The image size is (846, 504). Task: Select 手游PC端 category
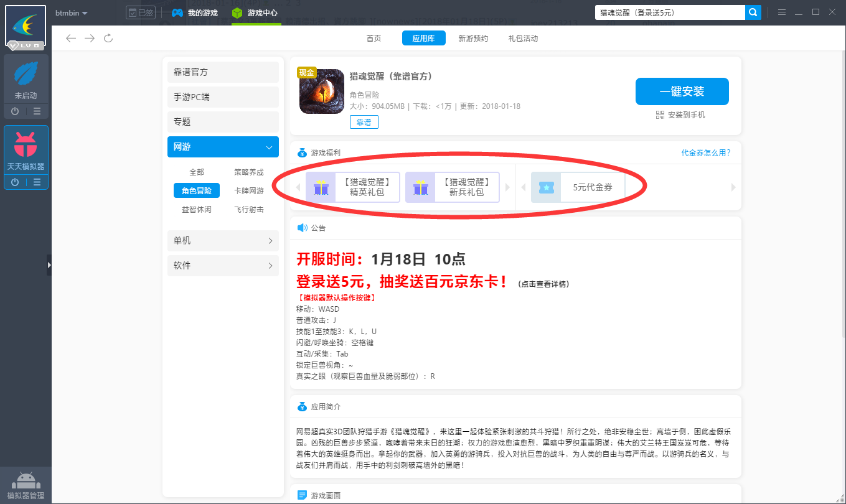click(x=223, y=97)
